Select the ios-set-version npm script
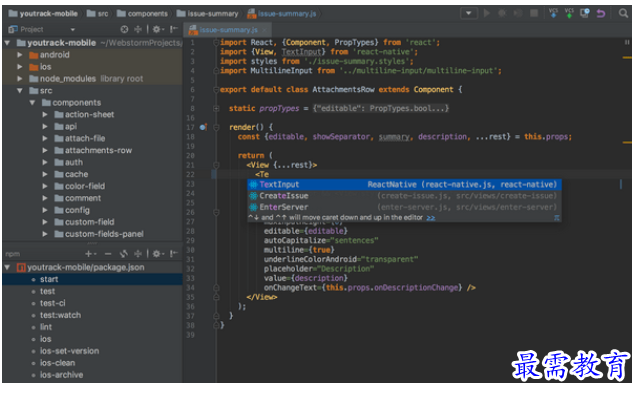Screen dimensions: 636x397 click(x=69, y=351)
